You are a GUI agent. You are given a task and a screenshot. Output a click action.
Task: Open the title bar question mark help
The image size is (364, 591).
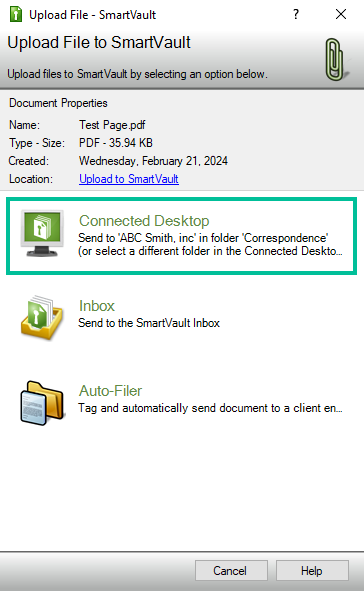[296, 14]
